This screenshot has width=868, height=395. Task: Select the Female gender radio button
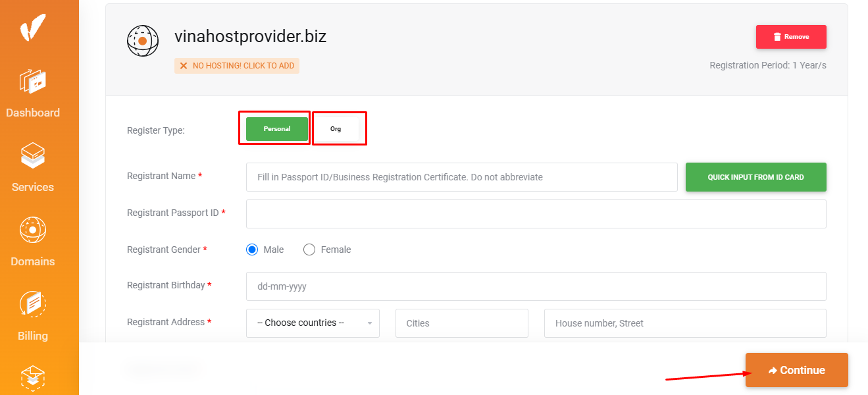pos(309,250)
